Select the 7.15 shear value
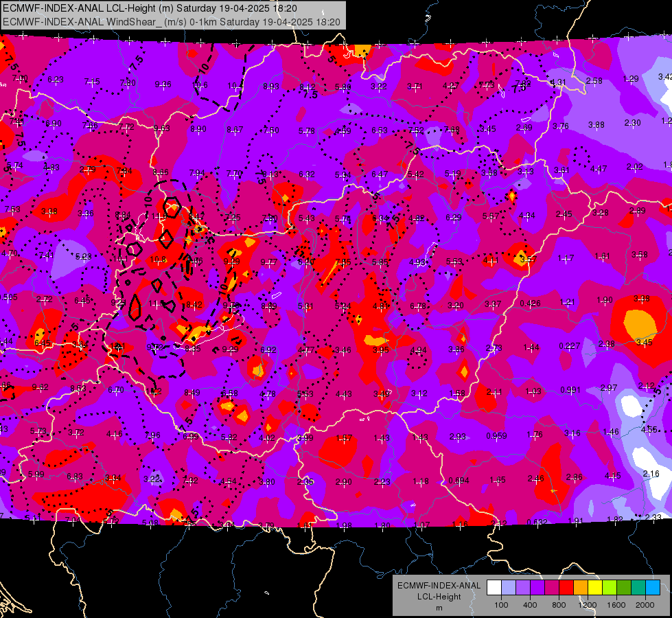This screenshot has width=672, height=618. [x=92, y=82]
